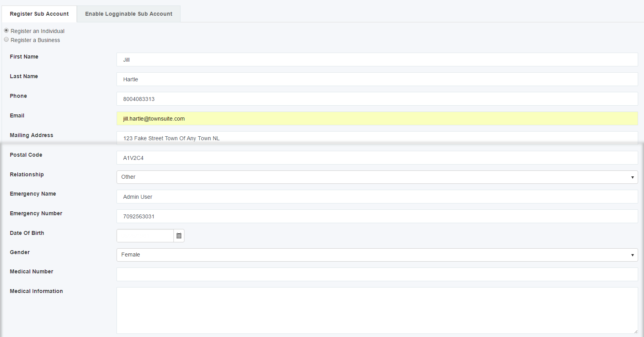644x337 pixels.
Task: Click the Postal Code label
Action: pos(26,155)
